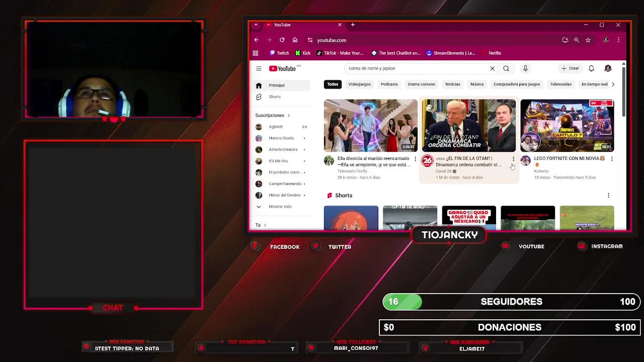The width and height of the screenshot is (644, 362).
Task: Open more options for Ella divorcia video
Action: [415, 159]
